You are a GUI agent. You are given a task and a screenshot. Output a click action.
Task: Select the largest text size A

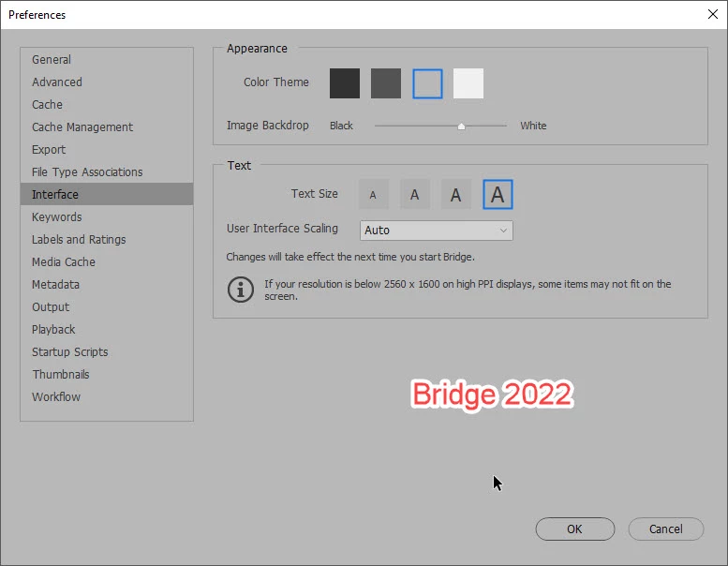pyautogui.click(x=498, y=195)
